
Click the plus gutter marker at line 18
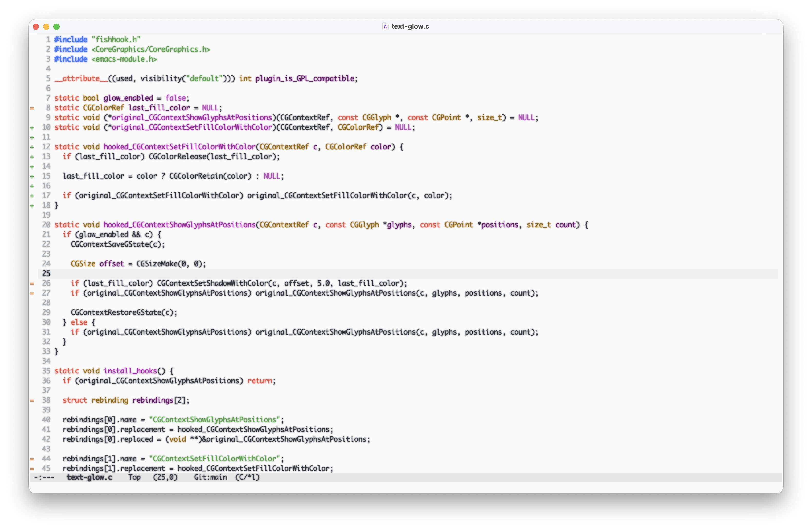[32, 205]
